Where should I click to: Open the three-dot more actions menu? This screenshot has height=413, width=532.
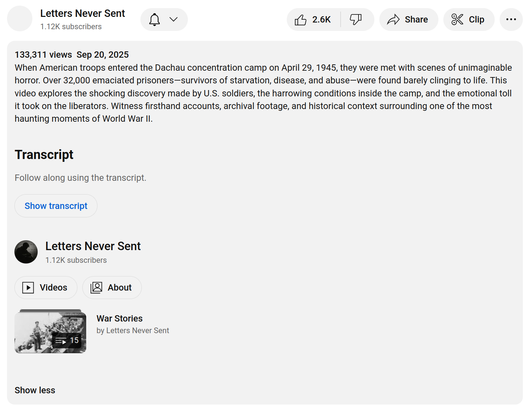click(511, 19)
